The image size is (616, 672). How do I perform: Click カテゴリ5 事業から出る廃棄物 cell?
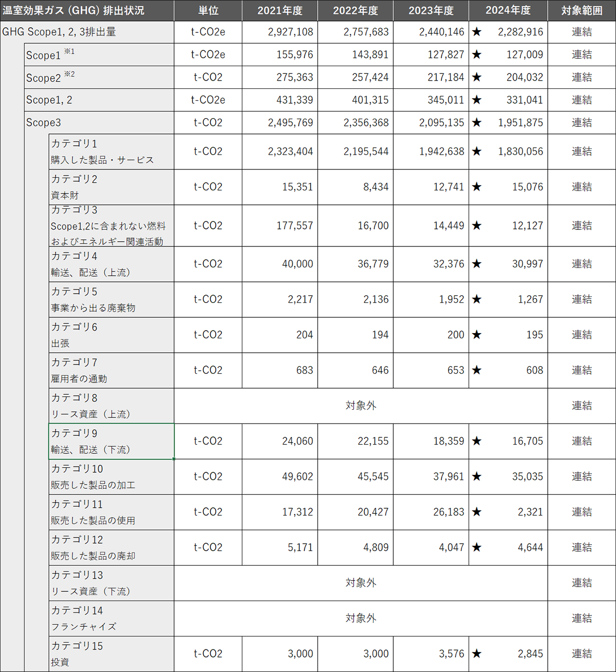[x=111, y=299]
